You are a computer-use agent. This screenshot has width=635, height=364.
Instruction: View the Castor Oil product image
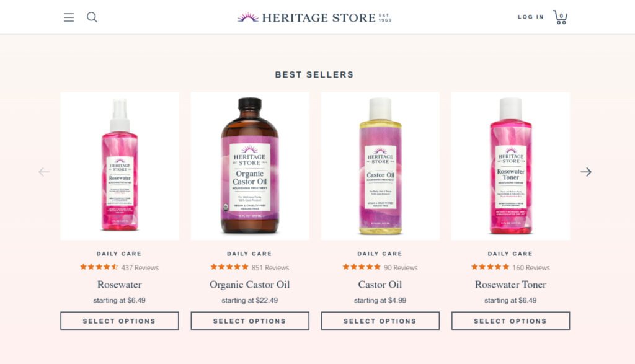point(380,166)
